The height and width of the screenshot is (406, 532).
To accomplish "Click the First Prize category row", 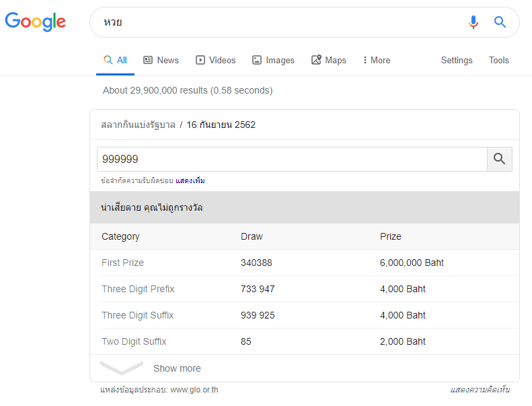I will point(122,263).
